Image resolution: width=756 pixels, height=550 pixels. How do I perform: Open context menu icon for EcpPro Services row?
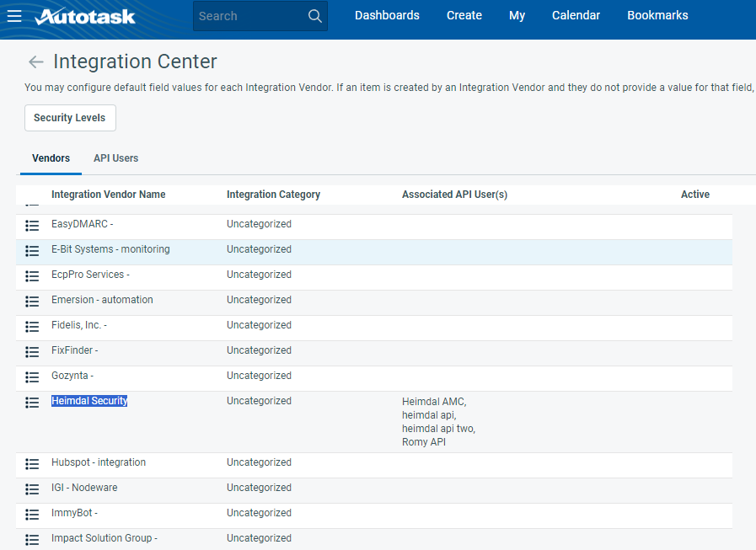click(x=32, y=275)
